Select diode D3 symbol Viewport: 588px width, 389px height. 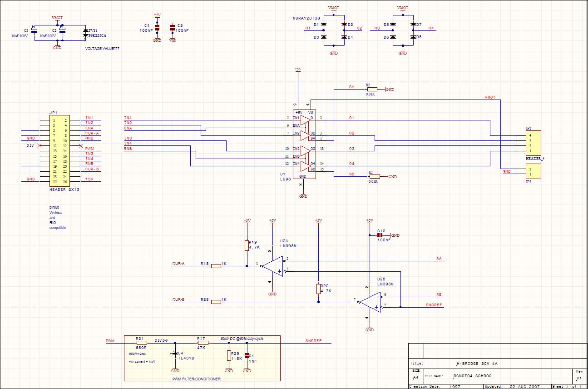[324, 37]
